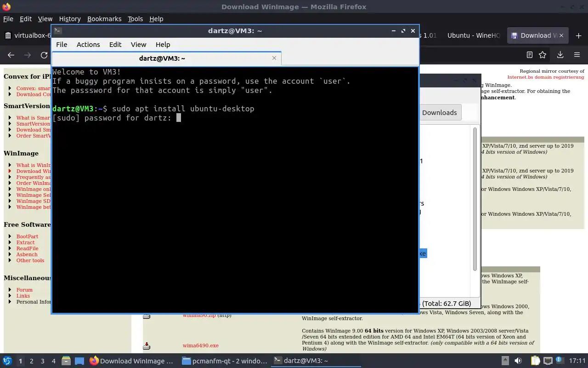Switch to Download WinImage Firefox taskbar entry
This screenshot has width=588, height=368.
click(132, 361)
